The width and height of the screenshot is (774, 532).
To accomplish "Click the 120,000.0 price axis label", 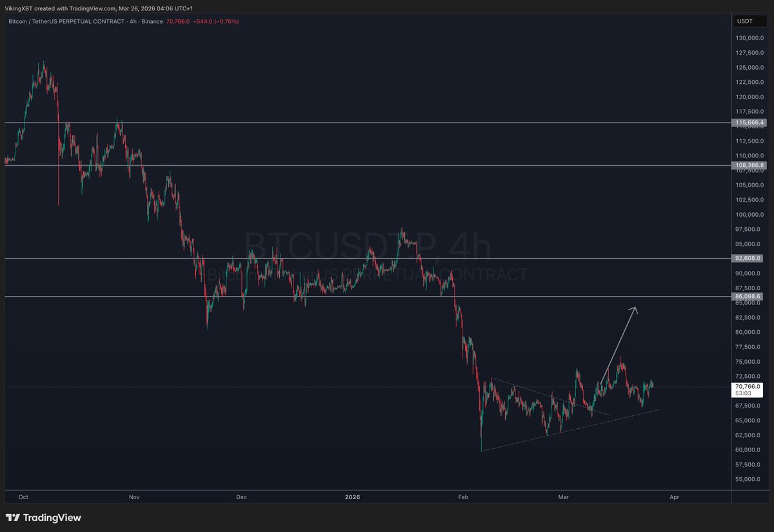I will (x=749, y=97).
